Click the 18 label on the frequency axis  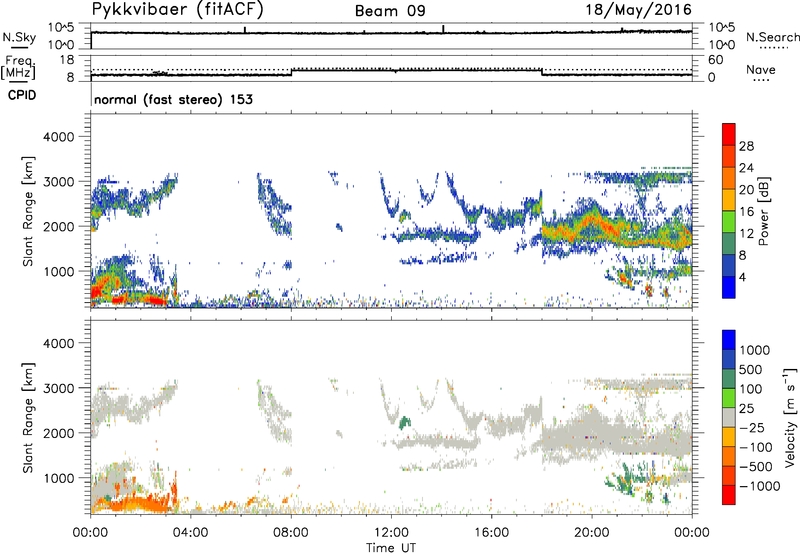point(67,60)
